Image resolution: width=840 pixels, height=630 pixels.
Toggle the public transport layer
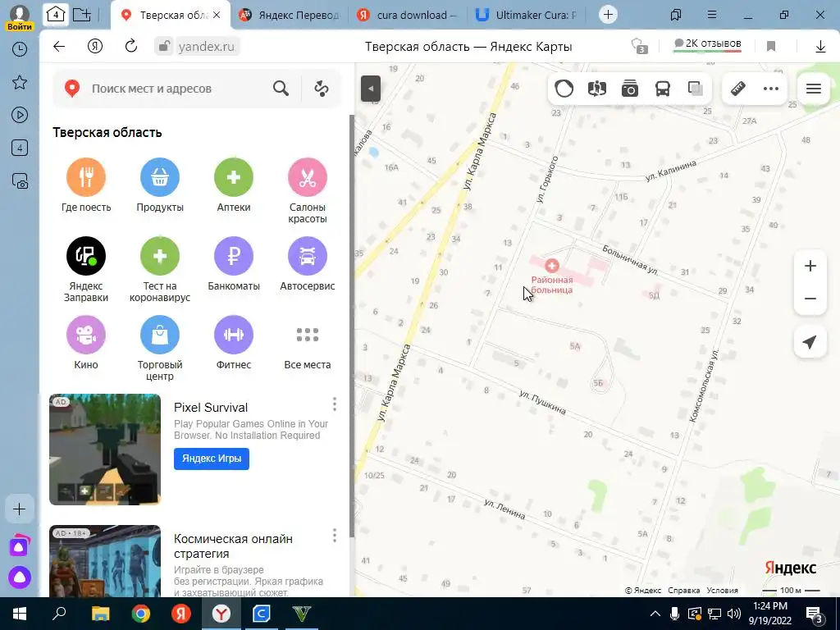(663, 89)
